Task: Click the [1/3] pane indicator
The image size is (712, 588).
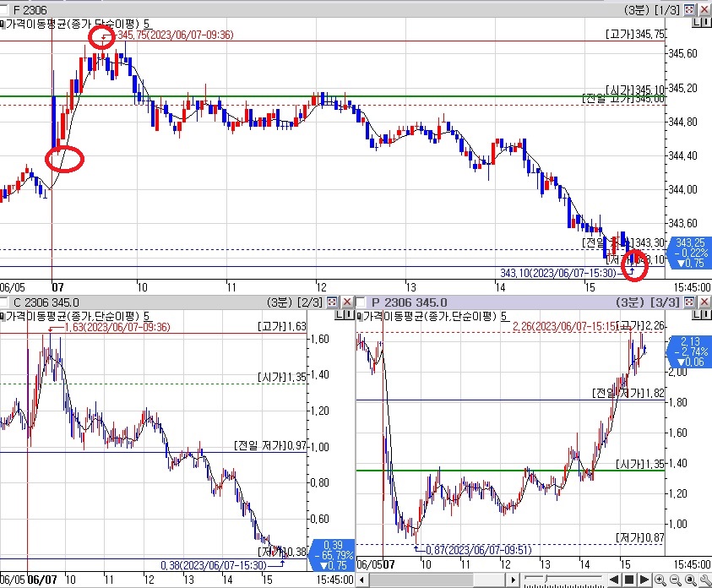Action: (666, 9)
